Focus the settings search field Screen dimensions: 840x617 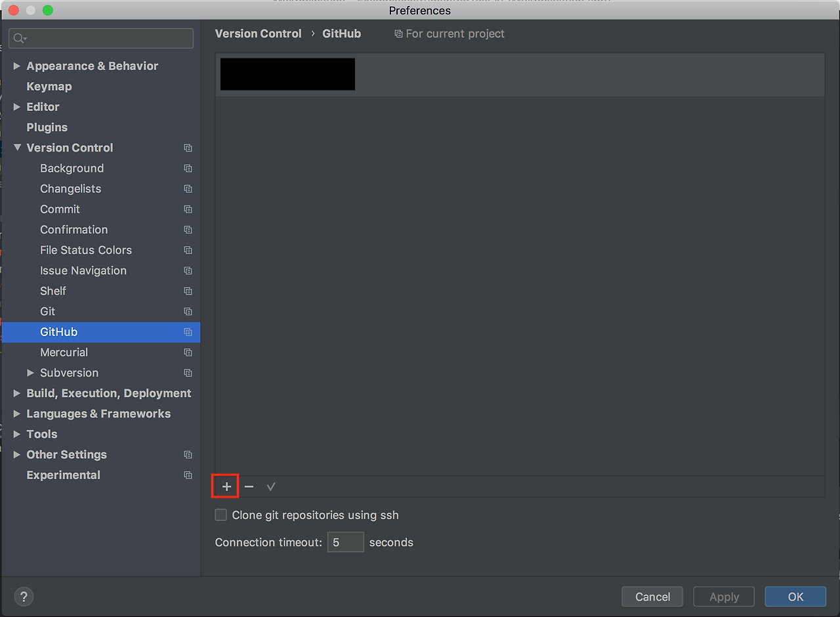click(x=101, y=39)
